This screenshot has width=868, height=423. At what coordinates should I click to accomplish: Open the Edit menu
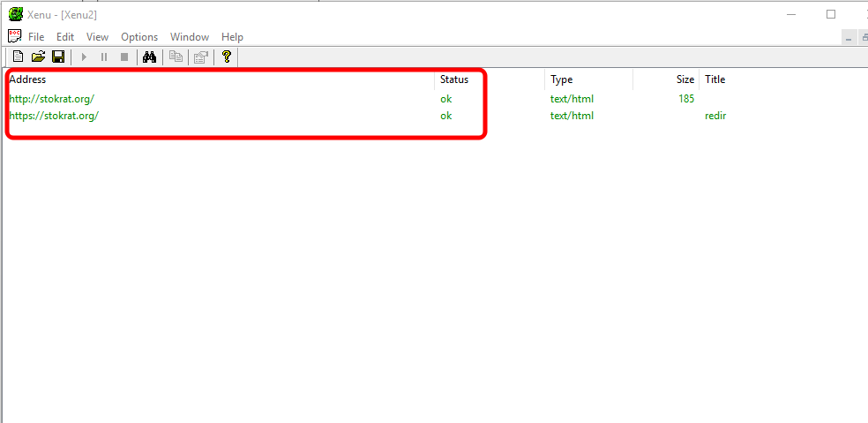[65, 37]
